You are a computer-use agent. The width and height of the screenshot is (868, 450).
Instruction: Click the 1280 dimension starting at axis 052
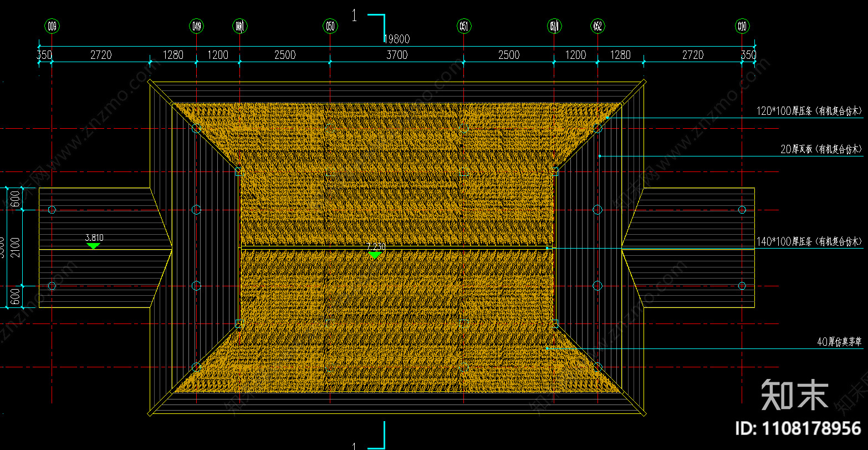click(620, 55)
